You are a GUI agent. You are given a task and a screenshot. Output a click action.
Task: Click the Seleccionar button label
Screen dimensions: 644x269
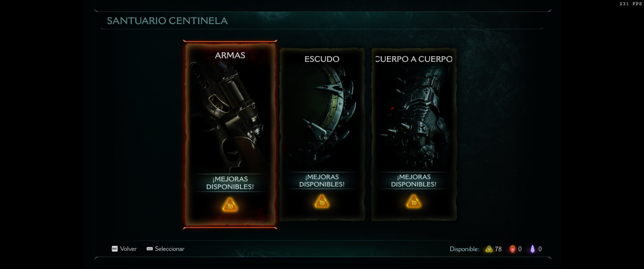(170, 249)
